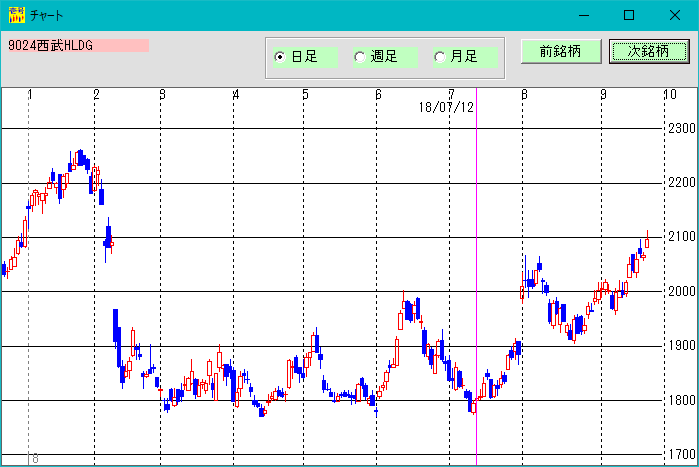
Task: Click the magenta date cursor line
Action: (477, 276)
